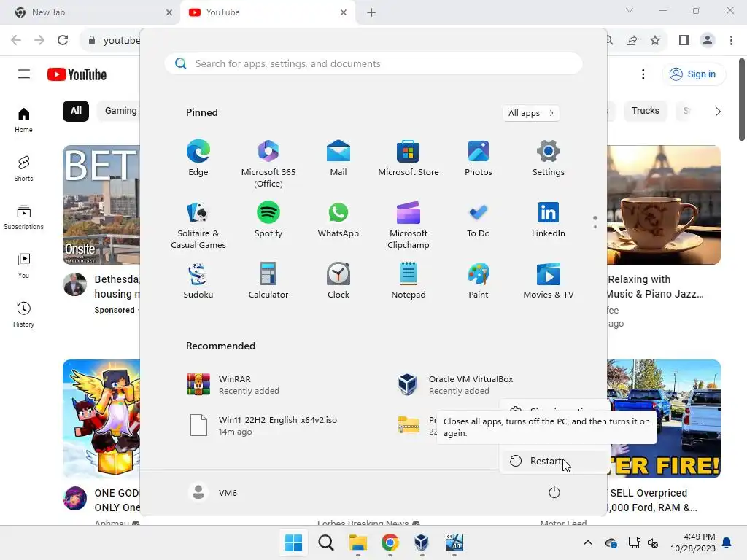Toggle the YouTube guide hamburger menu

tap(24, 74)
